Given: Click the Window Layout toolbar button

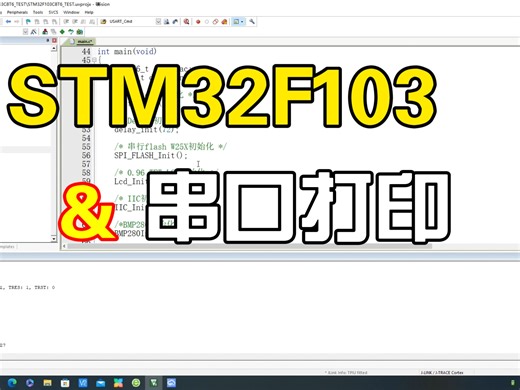Looking at the screenshot, I should 236,22.
